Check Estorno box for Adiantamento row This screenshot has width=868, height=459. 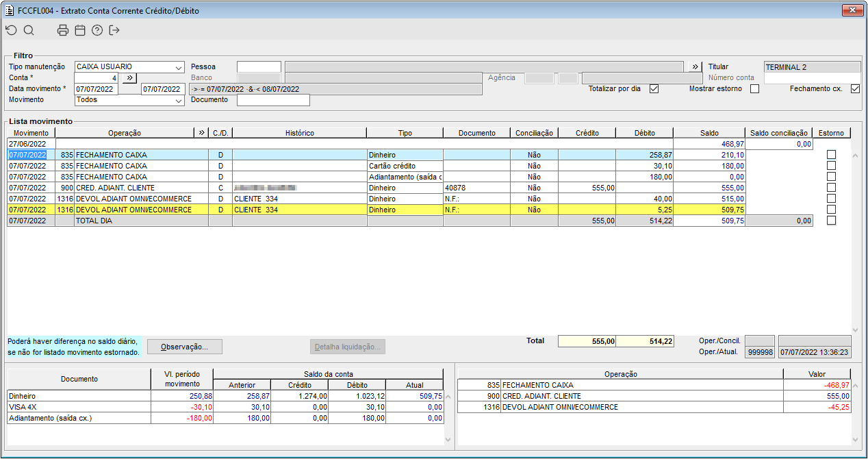(x=832, y=177)
